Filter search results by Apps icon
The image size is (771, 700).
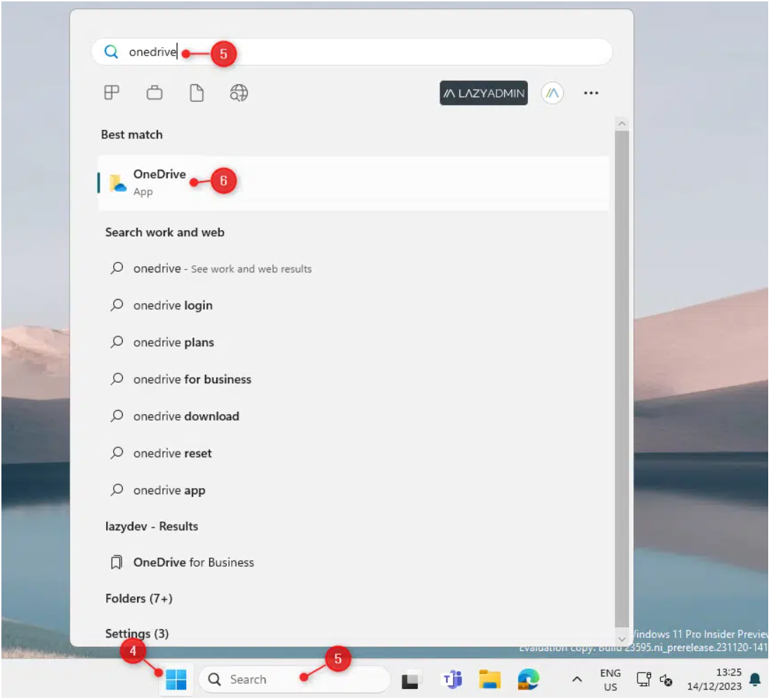click(x=112, y=93)
